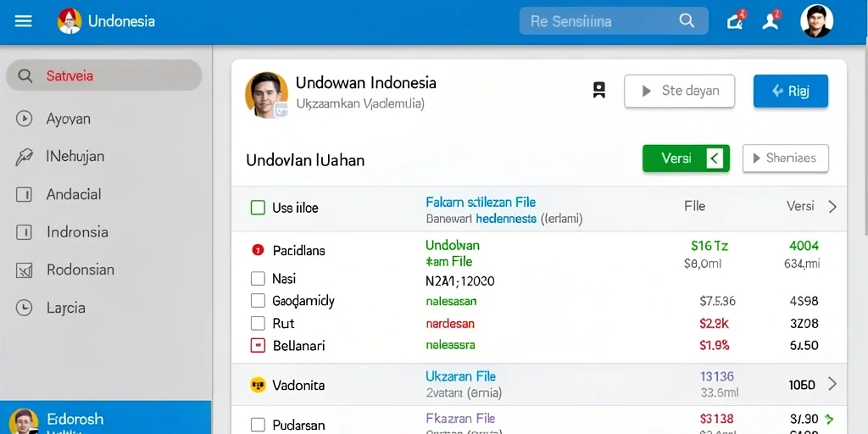Check the Gaodamidy checkbox

[258, 301]
